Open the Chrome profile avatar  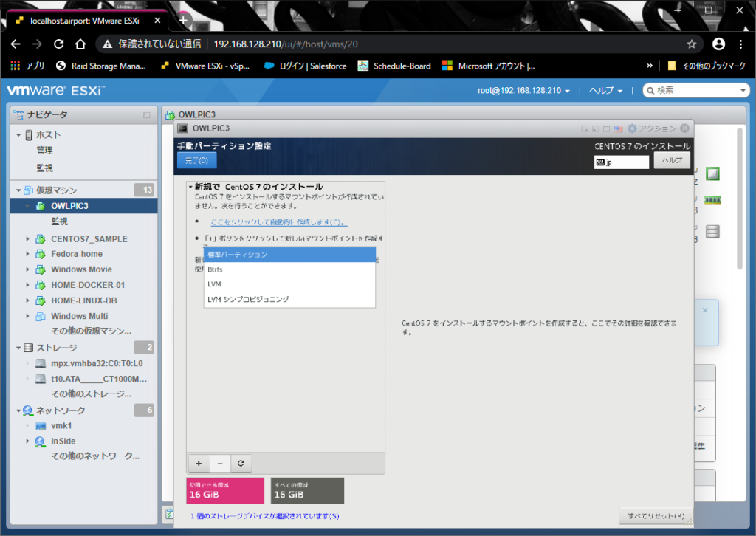718,44
